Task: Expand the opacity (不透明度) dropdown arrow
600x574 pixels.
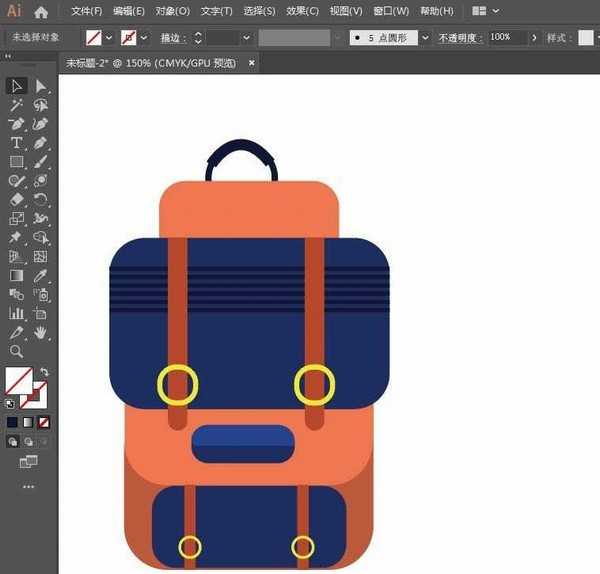Action: click(x=530, y=37)
